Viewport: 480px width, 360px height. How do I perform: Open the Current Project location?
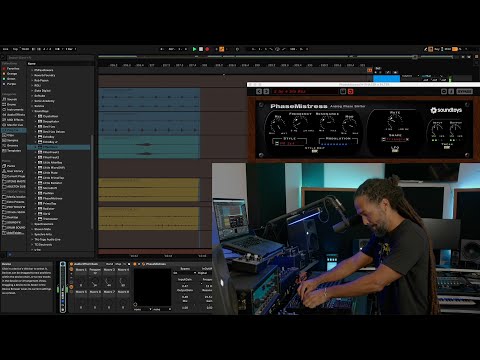tap(14, 176)
